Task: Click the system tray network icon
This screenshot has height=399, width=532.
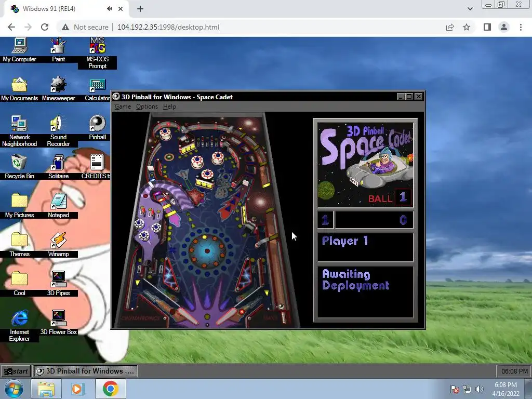Action: [x=467, y=389]
